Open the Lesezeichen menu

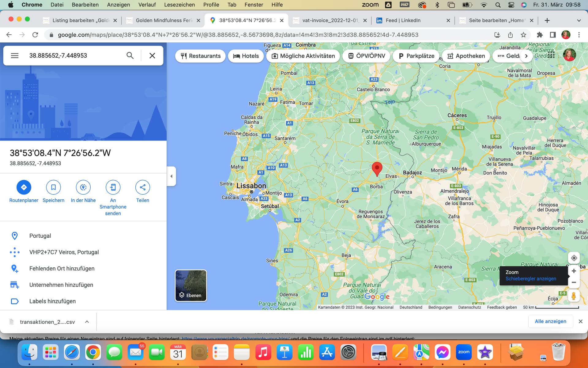[179, 5]
